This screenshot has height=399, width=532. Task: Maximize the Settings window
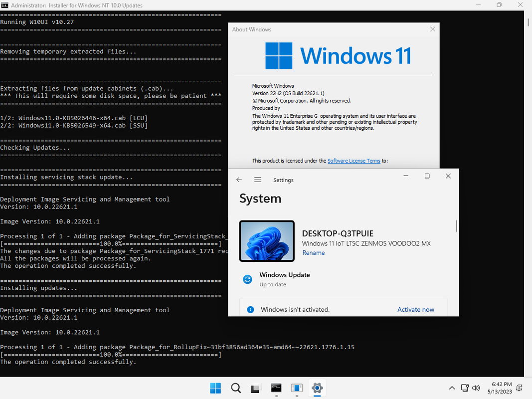427,176
